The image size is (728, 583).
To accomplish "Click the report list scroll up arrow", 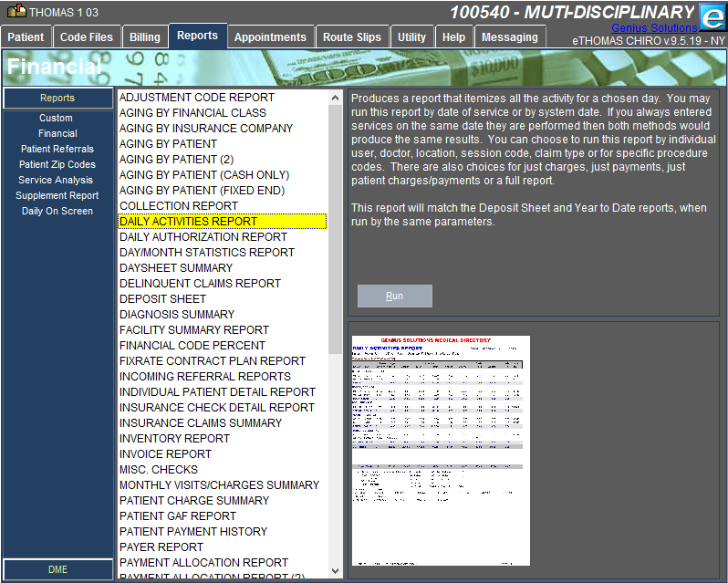I will click(335, 98).
